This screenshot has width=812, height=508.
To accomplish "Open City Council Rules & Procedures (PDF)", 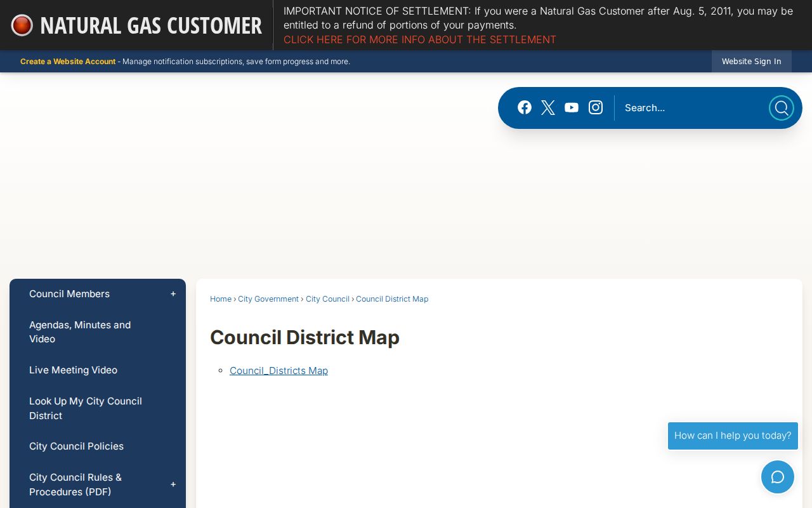I will 75,485.
